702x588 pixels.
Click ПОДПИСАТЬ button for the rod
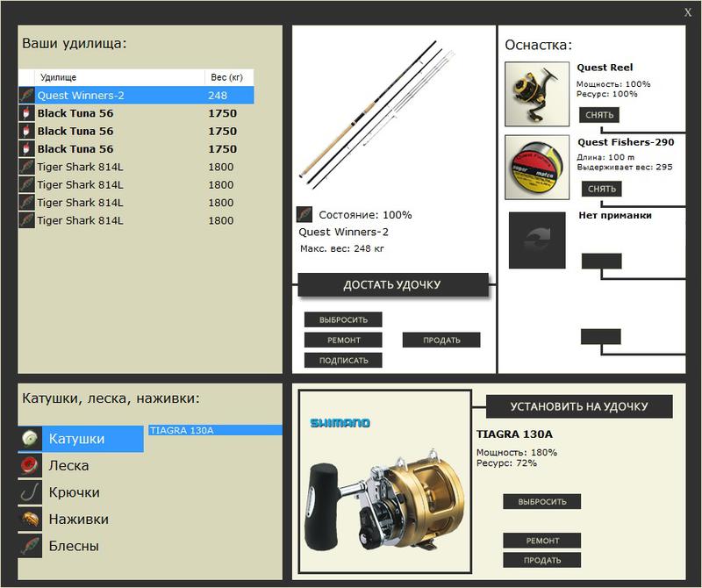click(x=343, y=361)
